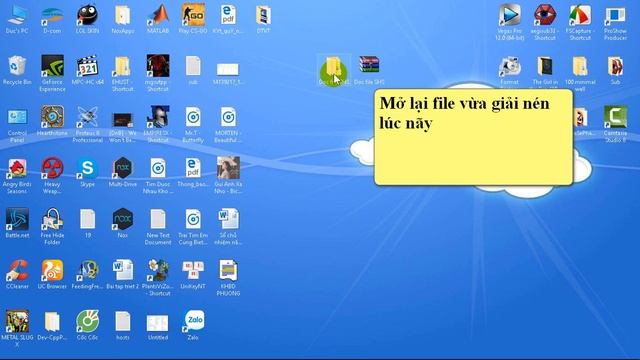Launch GeForce Experience

[52, 73]
